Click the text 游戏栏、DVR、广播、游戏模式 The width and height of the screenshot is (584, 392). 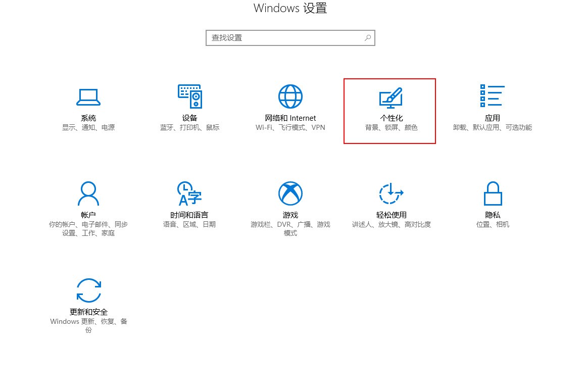[290, 228]
